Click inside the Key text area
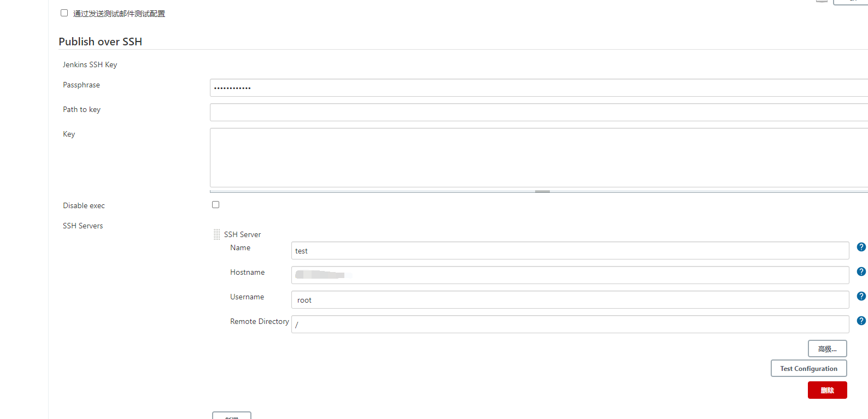The height and width of the screenshot is (419, 868). 539,157
